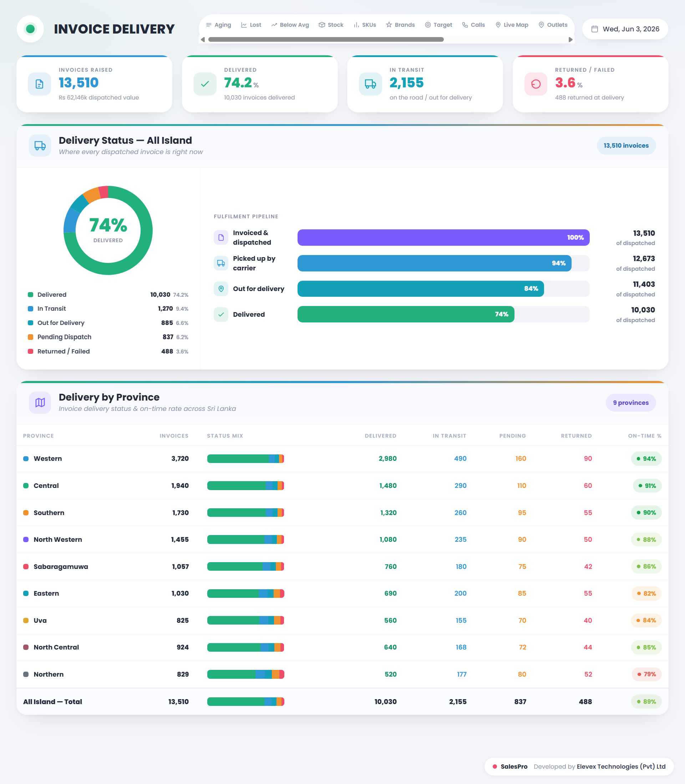Click the In Transit legend blue swatch

[31, 309]
